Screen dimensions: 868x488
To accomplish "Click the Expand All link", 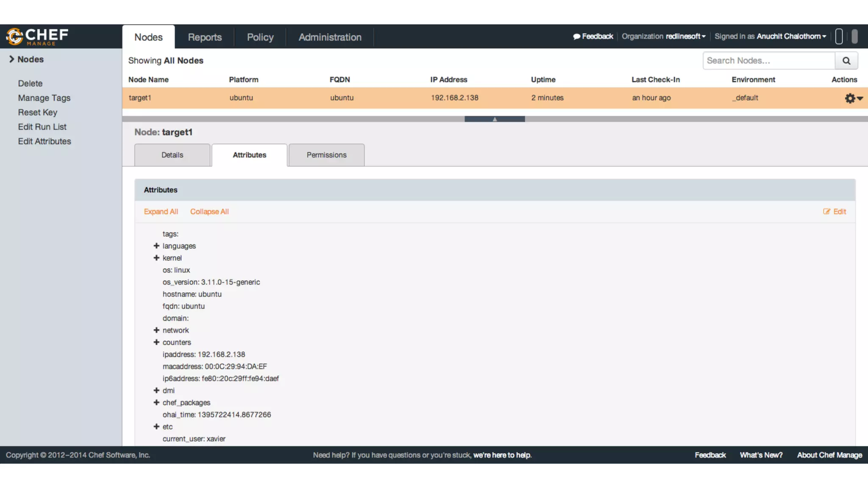I will [x=161, y=211].
